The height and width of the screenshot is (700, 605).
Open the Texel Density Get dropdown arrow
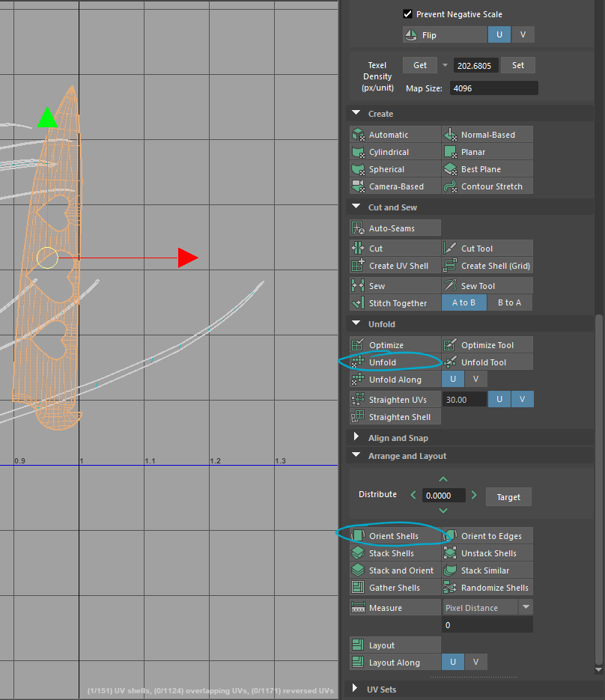pyautogui.click(x=446, y=65)
